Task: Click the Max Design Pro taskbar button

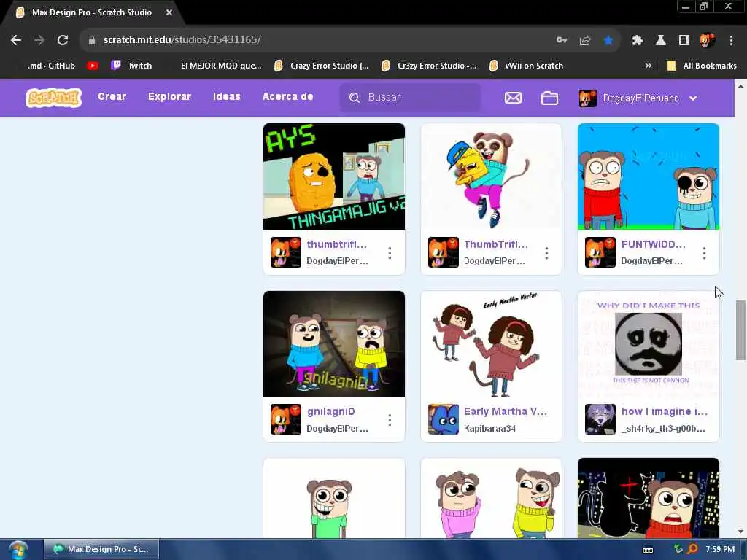Action: 101,550
